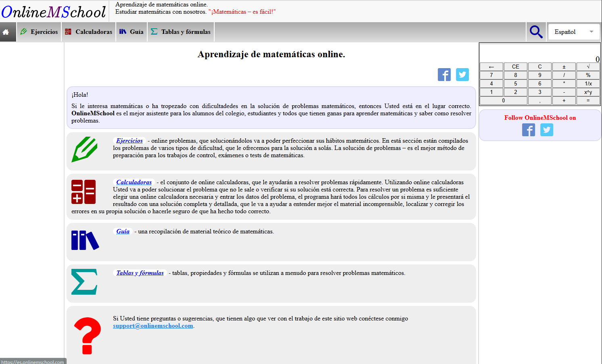
Task: Open the Calculadoras menu in navbar
Action: point(89,32)
